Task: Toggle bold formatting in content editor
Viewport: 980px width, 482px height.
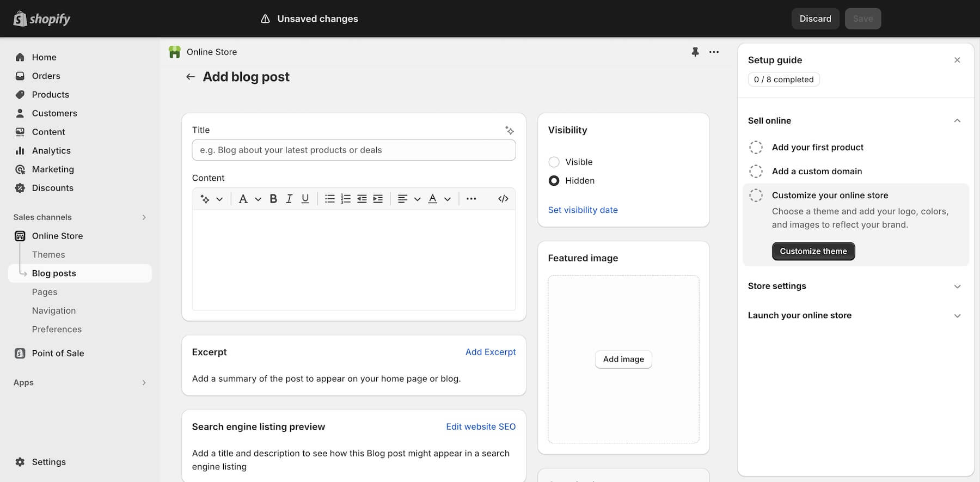Action: (x=273, y=199)
